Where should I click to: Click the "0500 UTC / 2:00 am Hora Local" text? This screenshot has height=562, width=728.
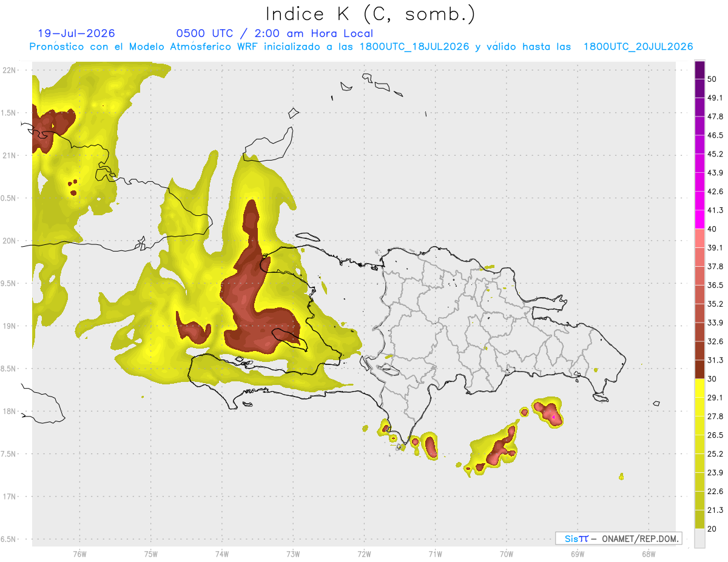[275, 34]
